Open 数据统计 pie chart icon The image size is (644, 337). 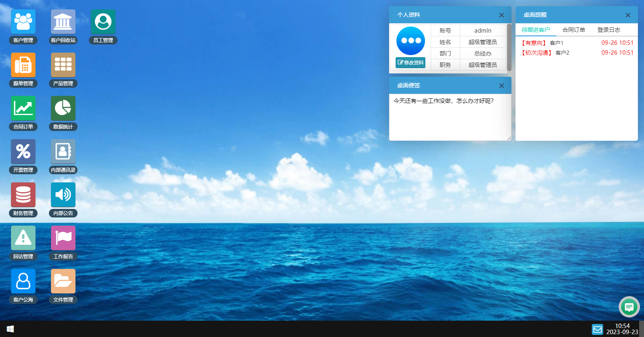(x=63, y=109)
